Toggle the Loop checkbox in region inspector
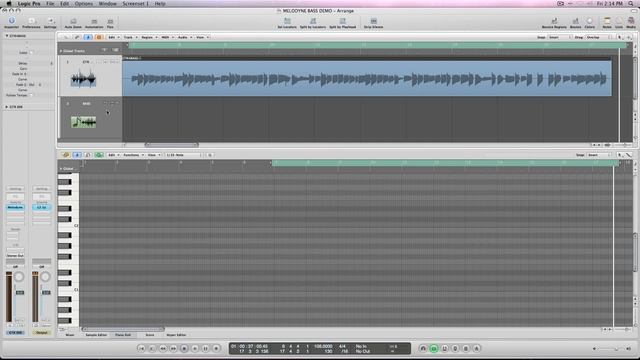The image size is (640, 360). [x=31, y=53]
